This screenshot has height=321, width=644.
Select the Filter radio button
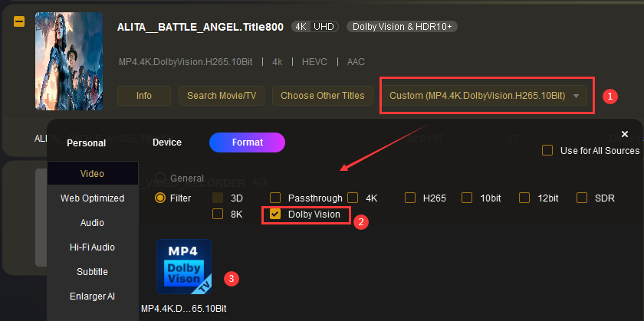tap(160, 198)
